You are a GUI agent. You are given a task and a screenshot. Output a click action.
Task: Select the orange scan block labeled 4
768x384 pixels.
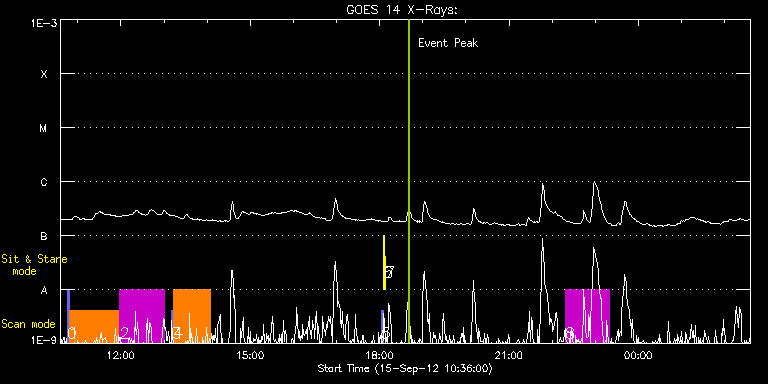pyautogui.click(x=192, y=316)
